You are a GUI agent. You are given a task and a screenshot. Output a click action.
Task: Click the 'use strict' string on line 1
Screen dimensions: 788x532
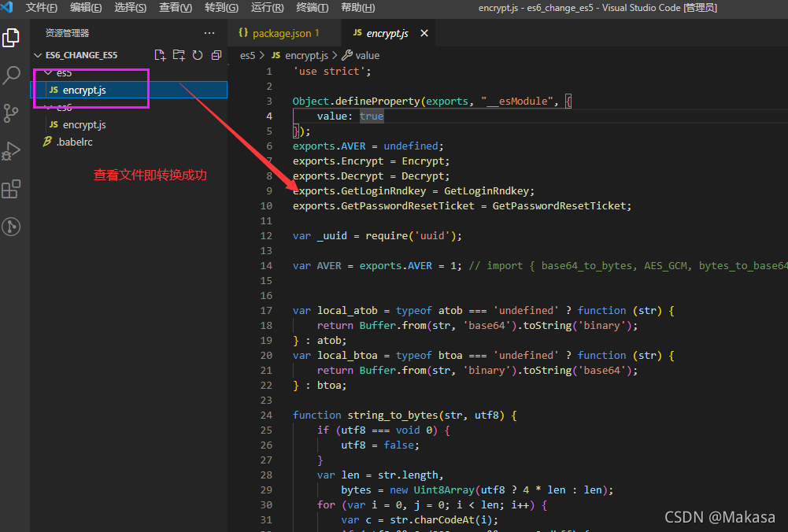(x=329, y=72)
